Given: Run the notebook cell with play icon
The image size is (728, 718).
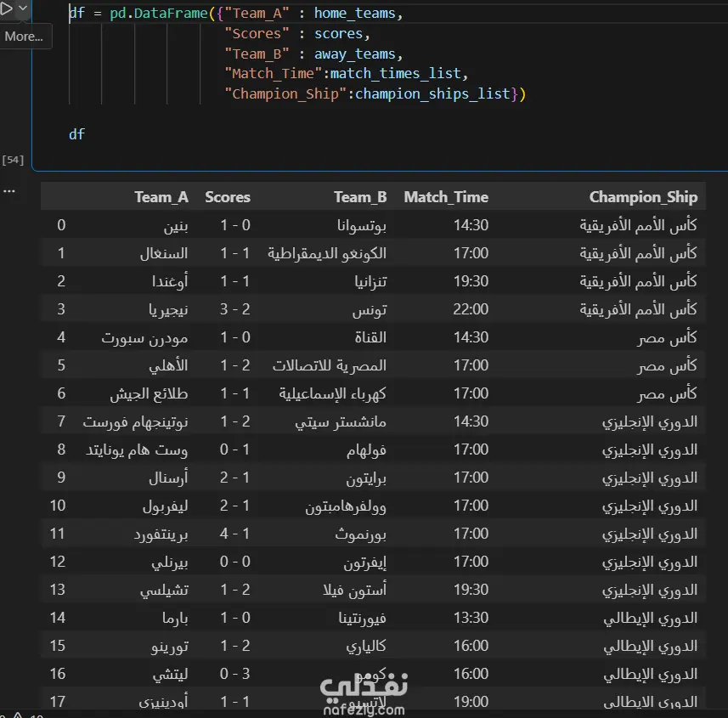Looking at the screenshot, I should click(x=6, y=8).
